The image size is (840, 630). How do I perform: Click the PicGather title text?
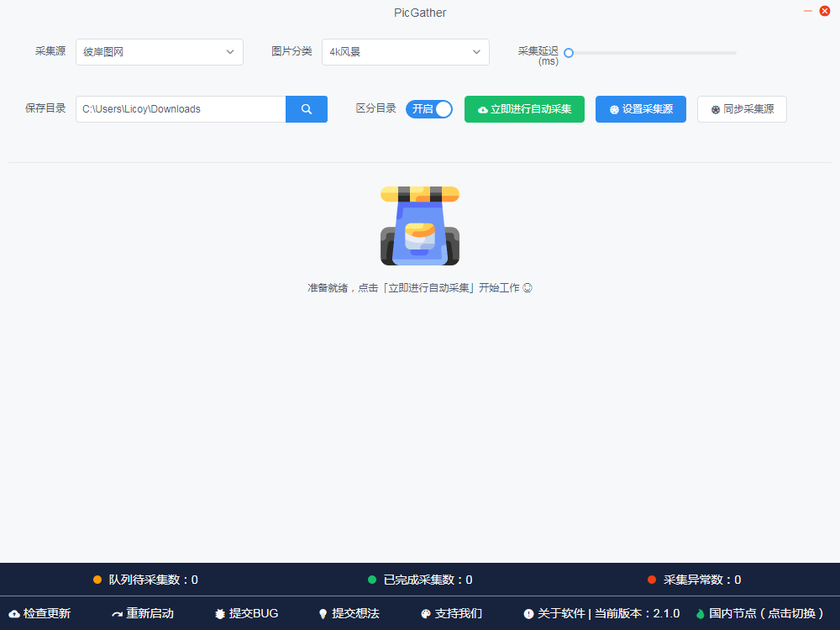click(x=420, y=13)
